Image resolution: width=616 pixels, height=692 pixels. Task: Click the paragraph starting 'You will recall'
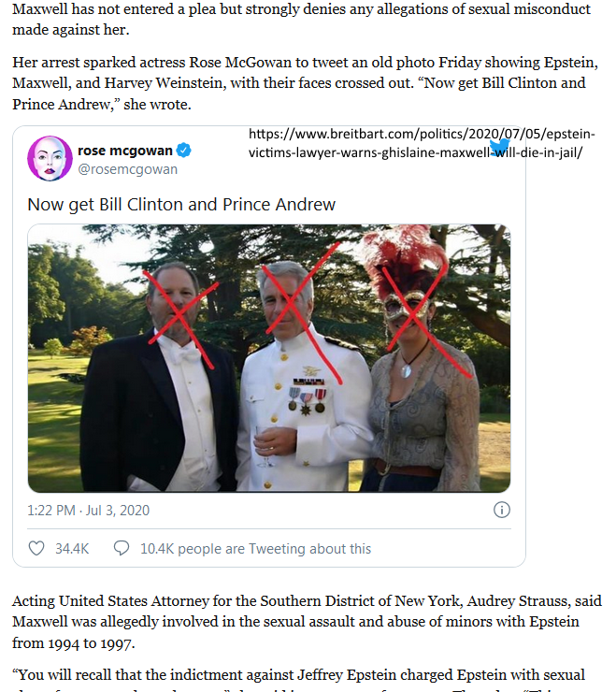(x=298, y=677)
